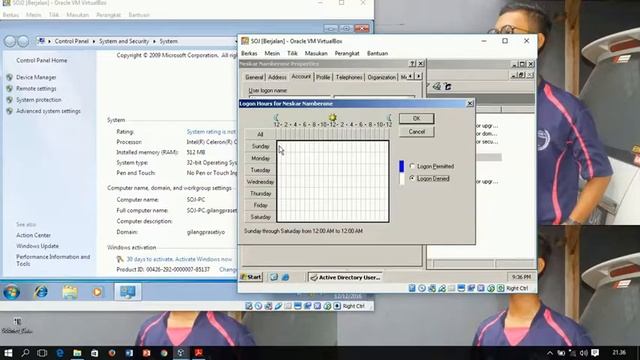Select the Sunday row button
Screen dimensions: 640x360
click(x=260, y=146)
